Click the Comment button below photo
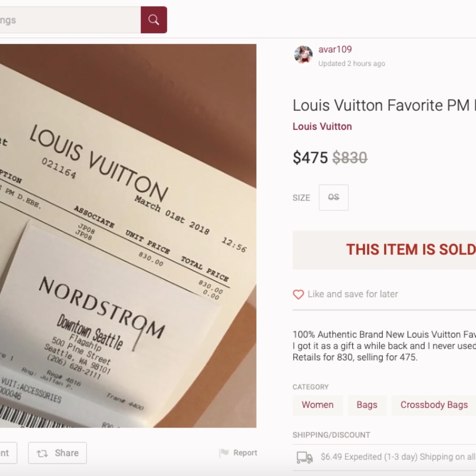 (7, 453)
